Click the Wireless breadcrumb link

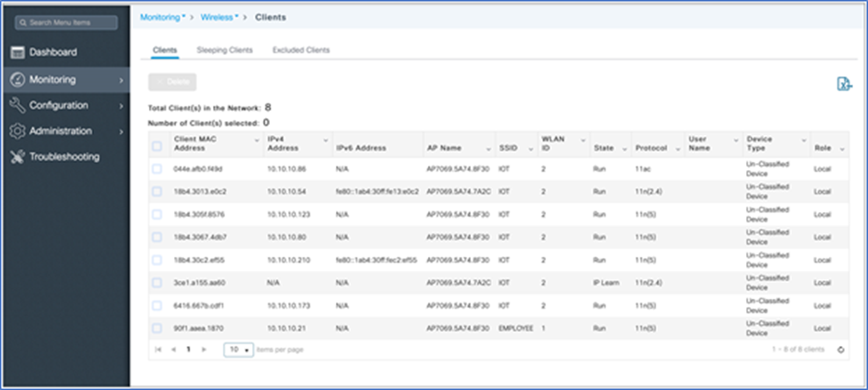(220, 17)
